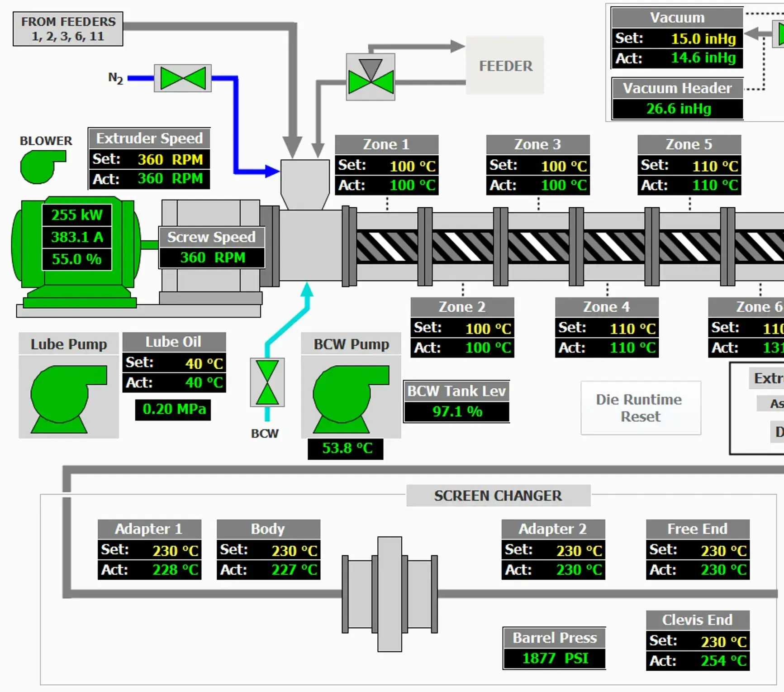The width and height of the screenshot is (784, 692).
Task: Click the Extruder Speed title
Action: click(149, 138)
